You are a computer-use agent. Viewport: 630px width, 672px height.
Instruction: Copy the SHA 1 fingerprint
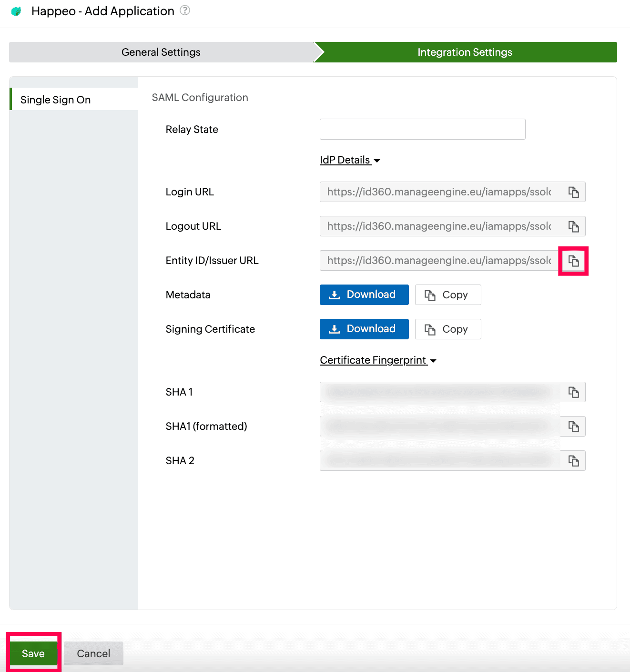coord(573,392)
